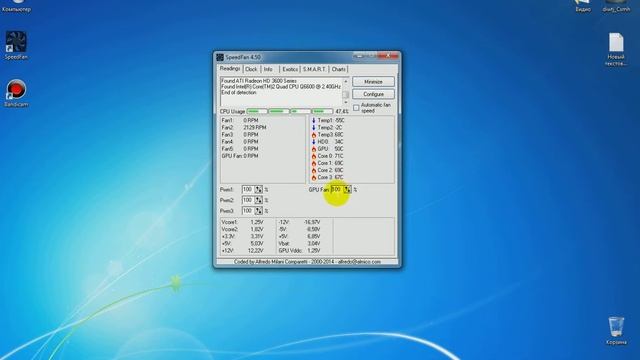Viewport: 640px width, 360px height.
Task: Click the detection log scrollbar
Action: pos(346,92)
